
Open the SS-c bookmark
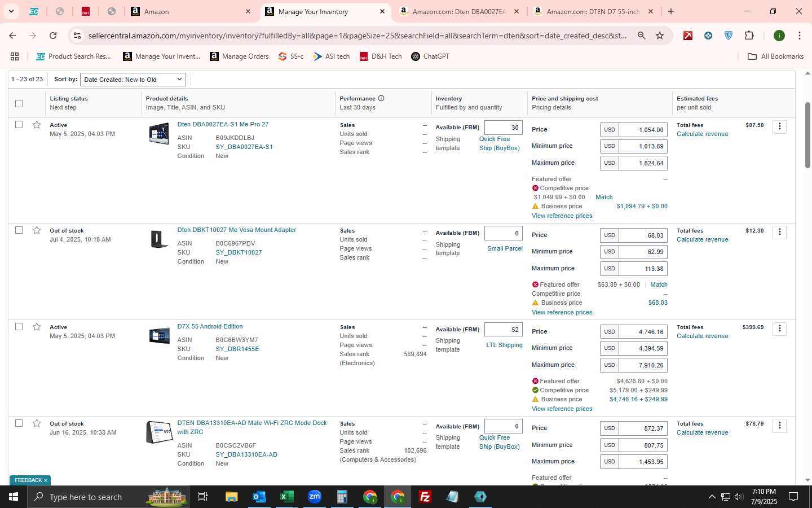[291, 56]
